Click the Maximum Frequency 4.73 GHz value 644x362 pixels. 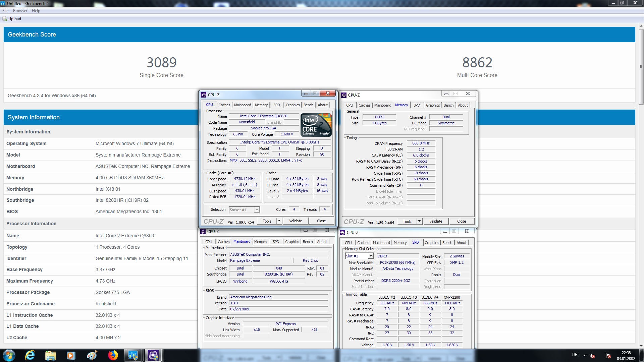105,281
